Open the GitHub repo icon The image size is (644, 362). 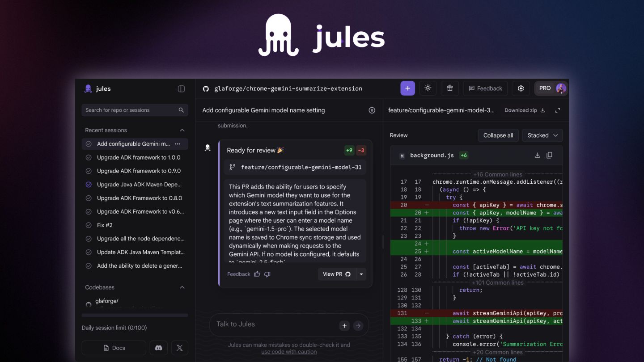coord(206,88)
